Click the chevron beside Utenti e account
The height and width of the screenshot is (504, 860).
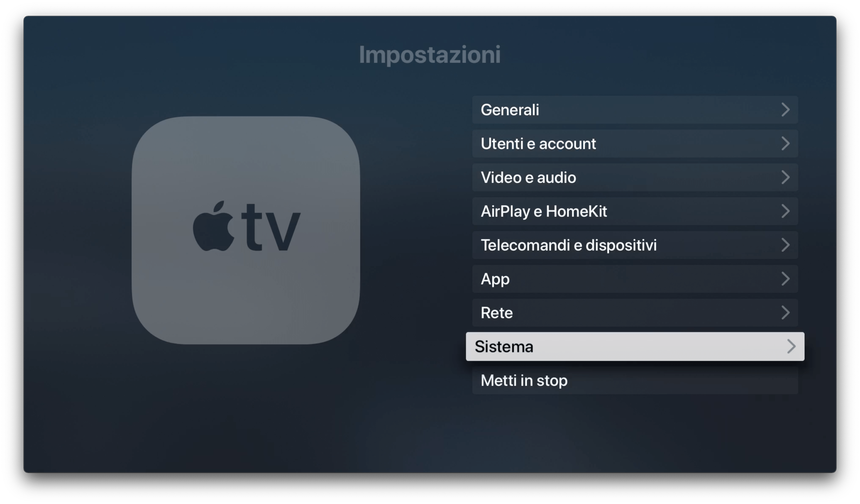[786, 144]
